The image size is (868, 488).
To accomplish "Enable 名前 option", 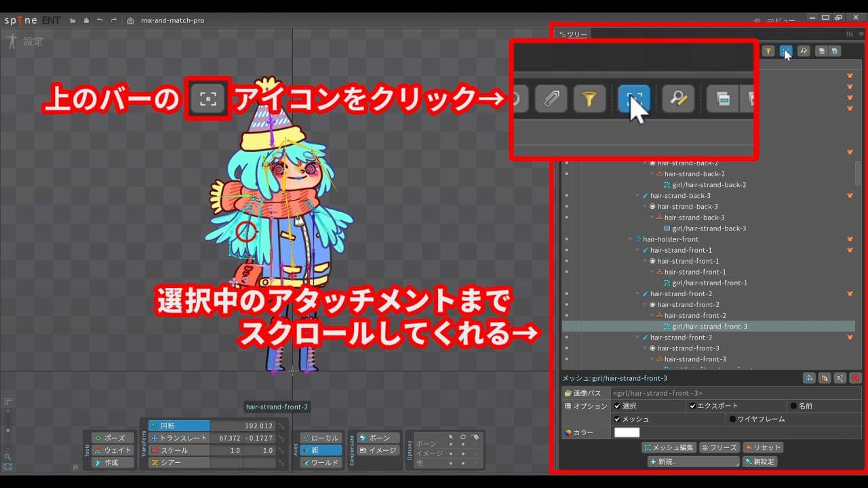I will (793, 406).
